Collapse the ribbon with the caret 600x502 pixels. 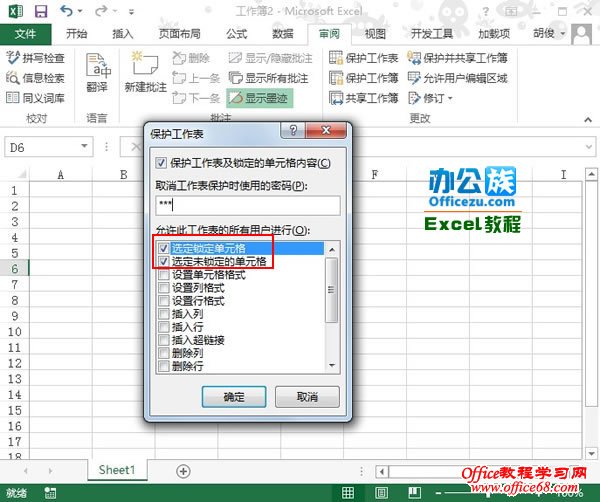pos(588,120)
